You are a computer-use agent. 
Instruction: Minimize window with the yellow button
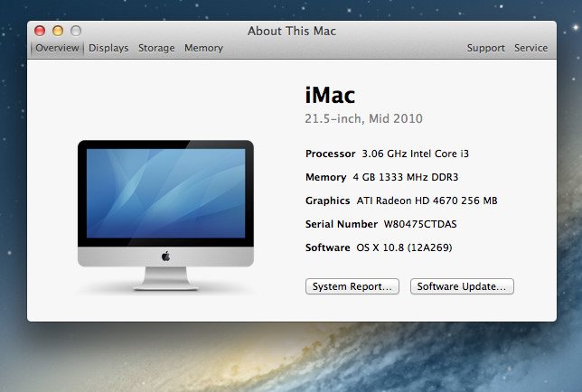click(58, 31)
